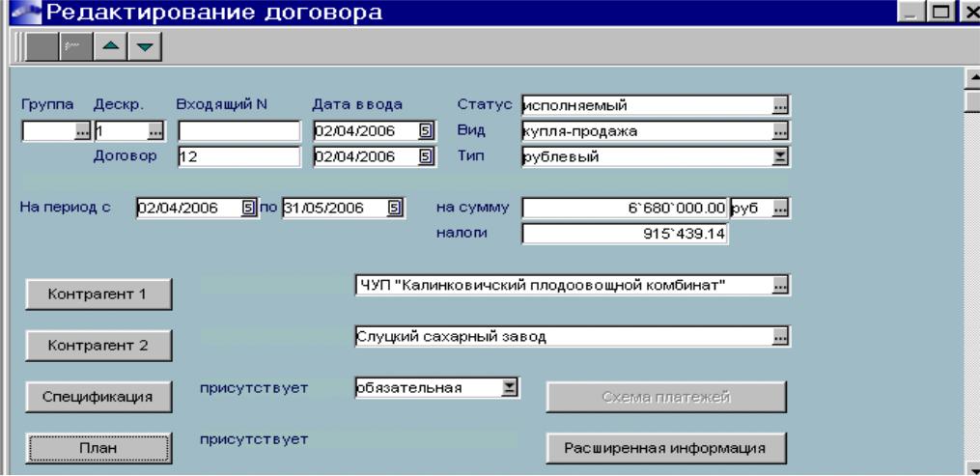
Task: Open Группа lookup ellipsis button
Action: 82,131
